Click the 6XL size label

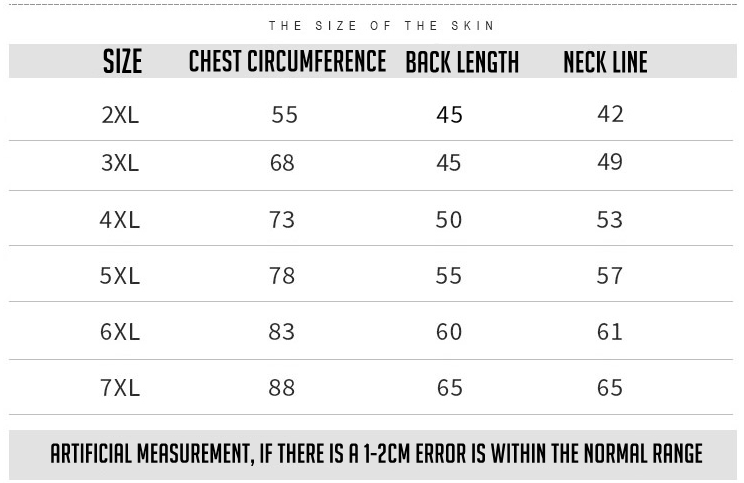tap(120, 332)
